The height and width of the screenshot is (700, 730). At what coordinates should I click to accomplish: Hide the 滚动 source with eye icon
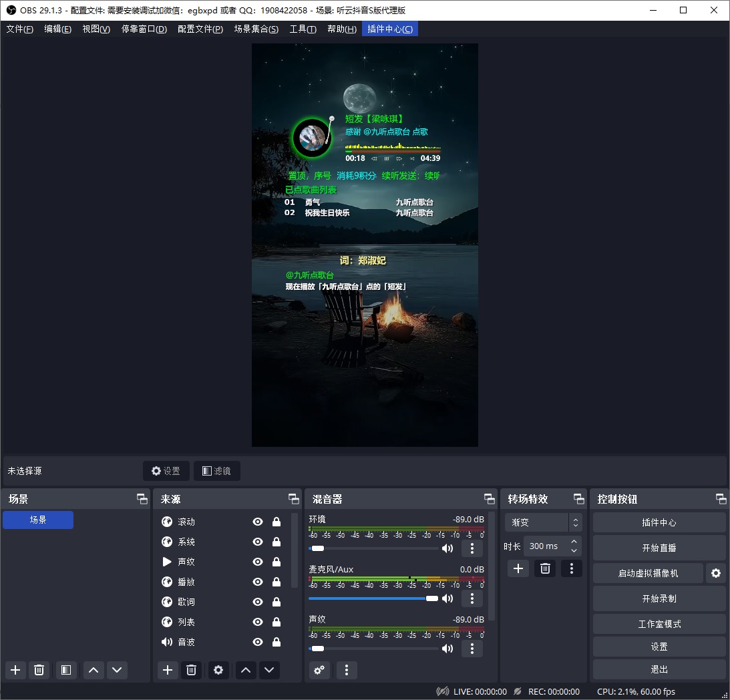[258, 522]
